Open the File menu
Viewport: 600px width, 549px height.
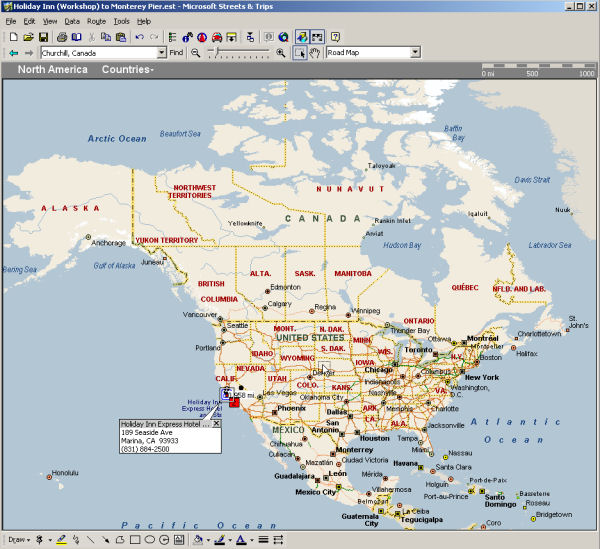coord(11,21)
